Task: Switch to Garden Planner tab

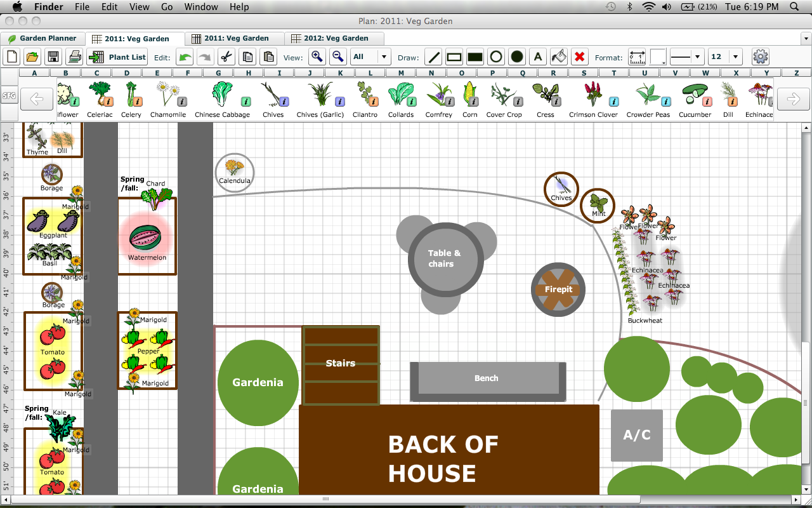Action: point(43,38)
